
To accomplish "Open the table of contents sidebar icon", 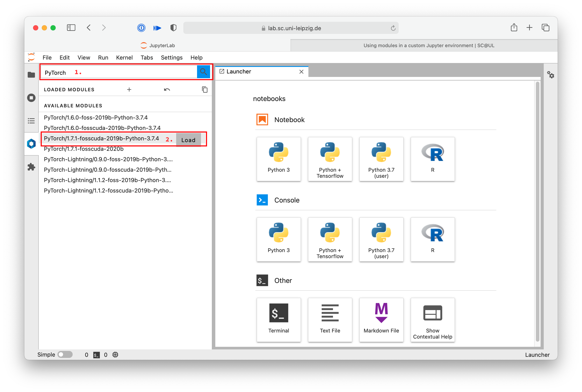I will click(31, 121).
